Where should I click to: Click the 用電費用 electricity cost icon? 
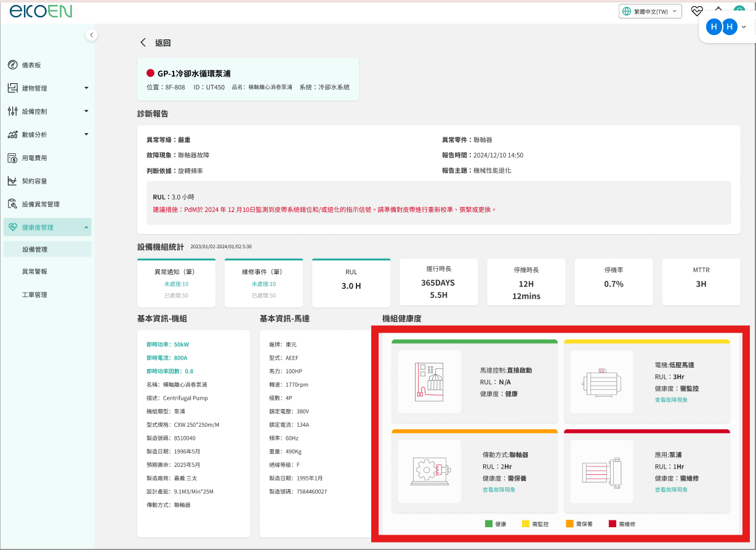(12, 158)
